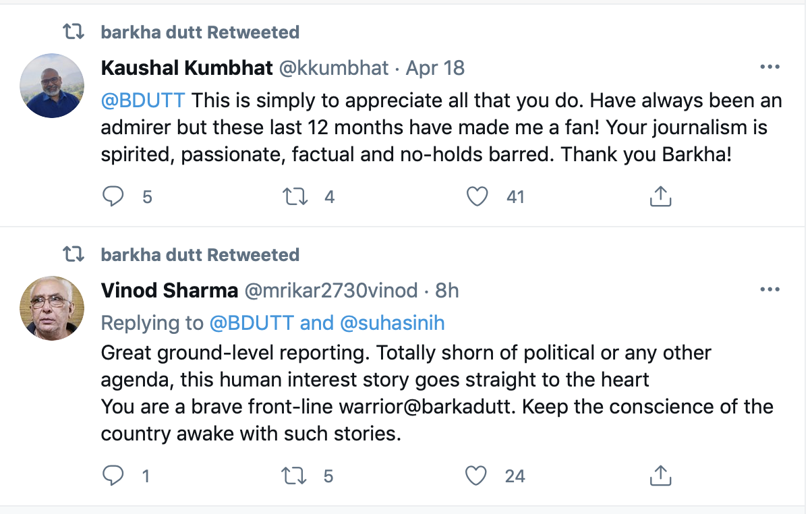Reply to Vinod Sharma's tweet
Screen dimensions: 812x514
pyautogui.click(x=113, y=476)
